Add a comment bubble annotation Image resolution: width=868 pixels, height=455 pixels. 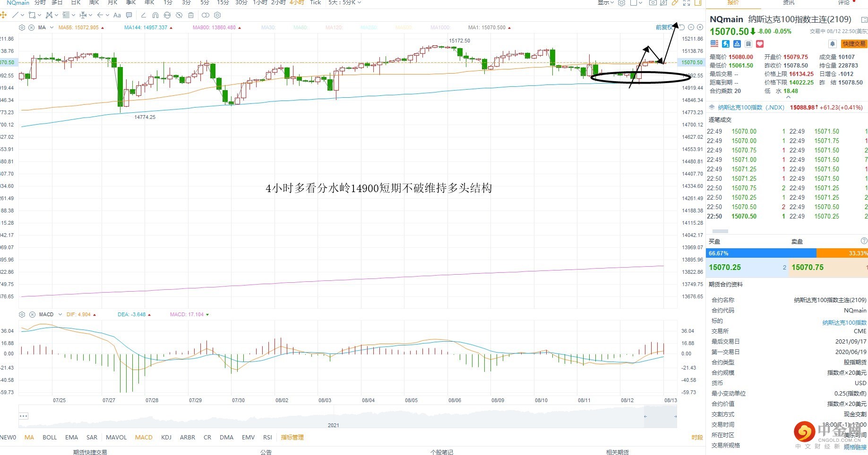[129, 15]
